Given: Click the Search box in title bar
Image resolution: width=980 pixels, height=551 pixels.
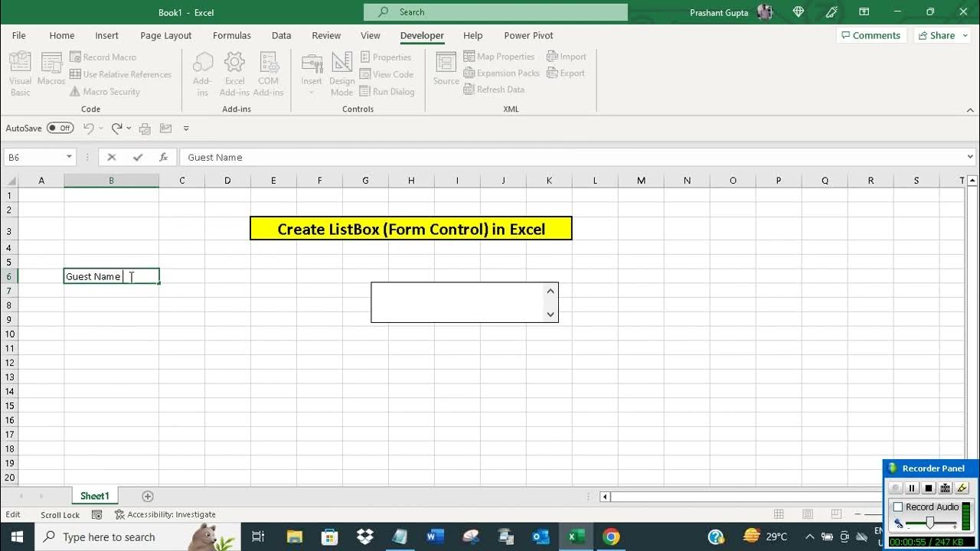Looking at the screenshot, I should click(x=495, y=12).
